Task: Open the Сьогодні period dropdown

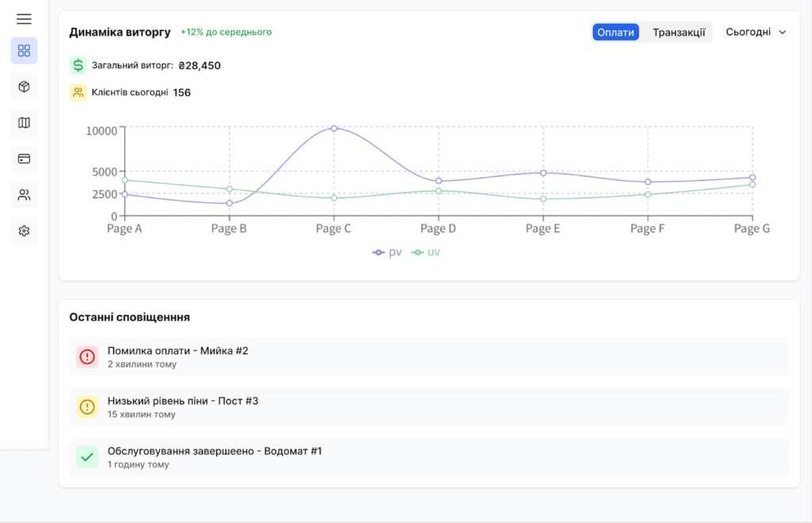Action: [x=756, y=32]
